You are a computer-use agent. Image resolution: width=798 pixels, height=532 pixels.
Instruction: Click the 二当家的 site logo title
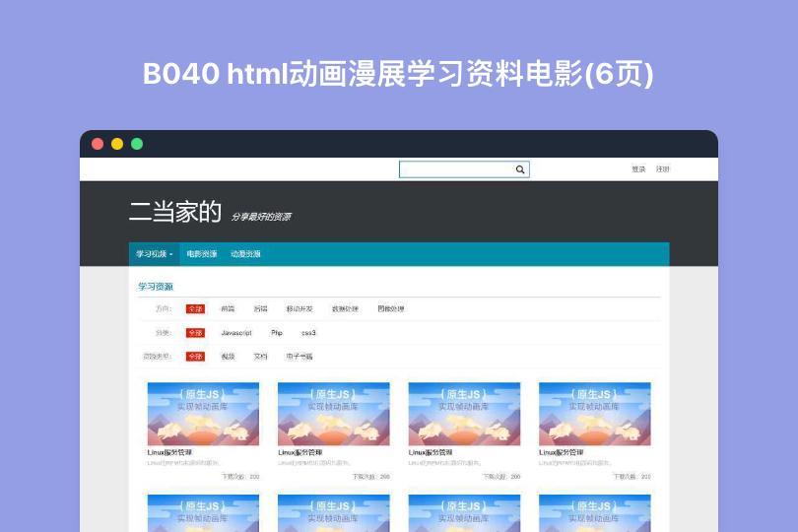click(174, 212)
